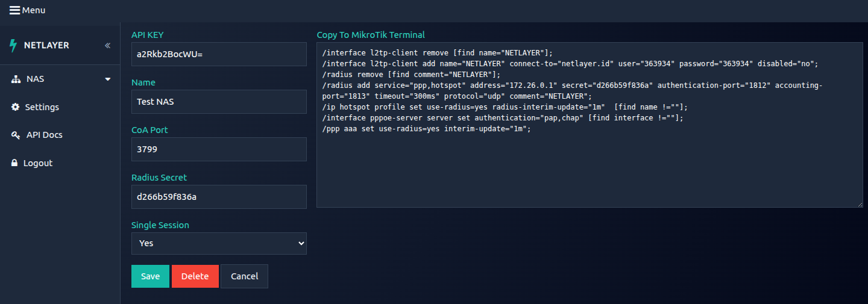Viewport: 868px width, 304px height.
Task: Cancel editing the NAS
Action: click(244, 276)
